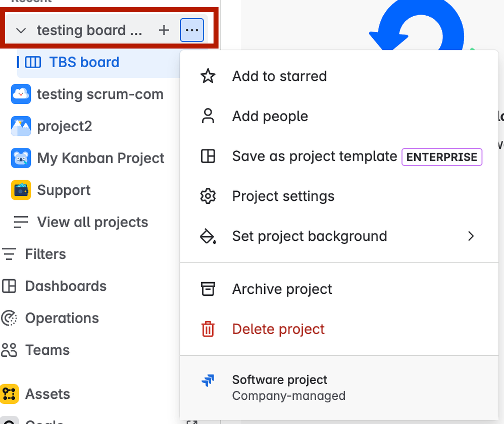Click the Software project label
504x424 pixels.
tap(280, 380)
